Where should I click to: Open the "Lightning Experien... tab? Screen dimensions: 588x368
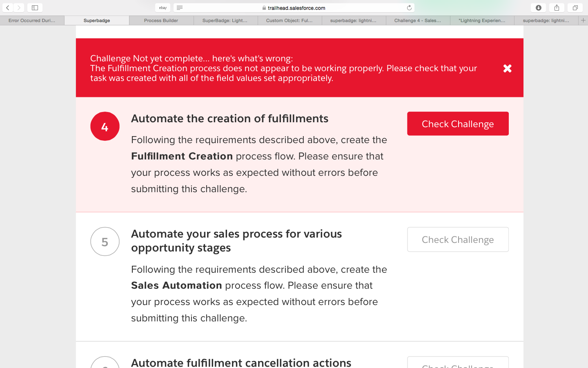(482, 20)
